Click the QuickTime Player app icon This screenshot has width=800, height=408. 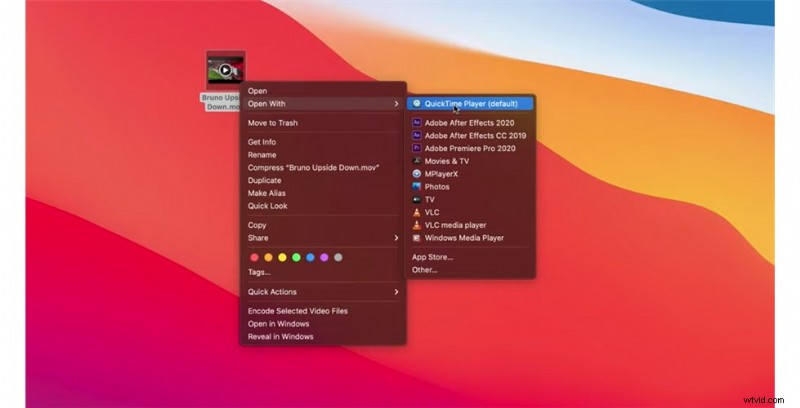417,104
